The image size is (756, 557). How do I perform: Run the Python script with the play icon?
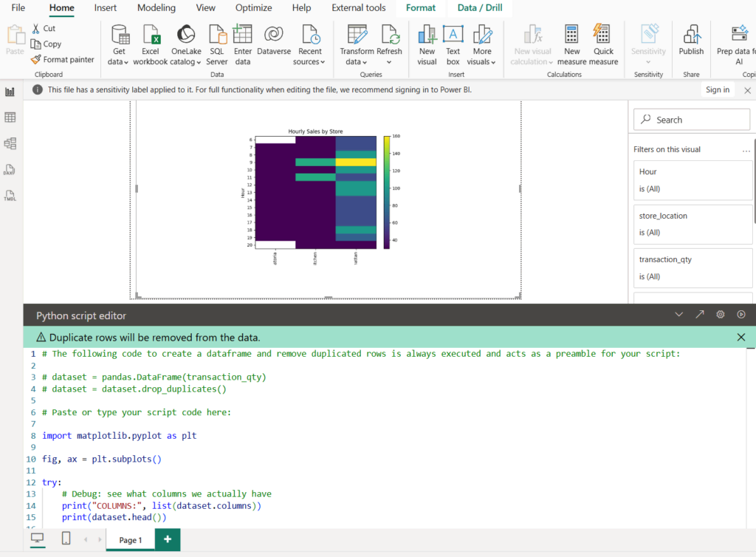740,314
